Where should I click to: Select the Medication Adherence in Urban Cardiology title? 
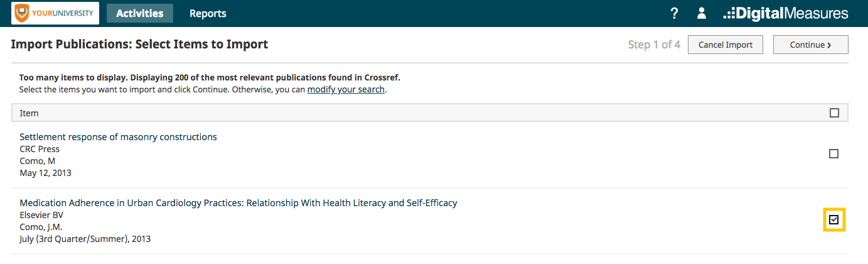pos(238,203)
